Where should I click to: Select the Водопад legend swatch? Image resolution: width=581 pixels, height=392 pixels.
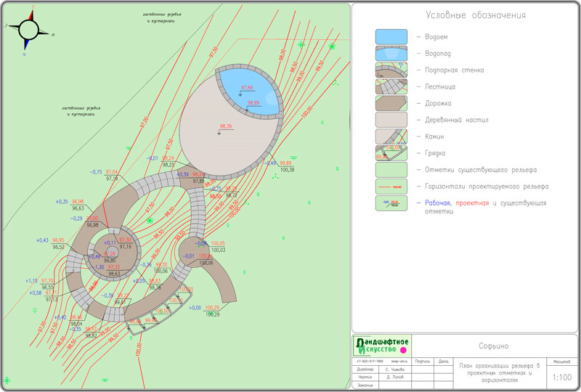coord(391,53)
